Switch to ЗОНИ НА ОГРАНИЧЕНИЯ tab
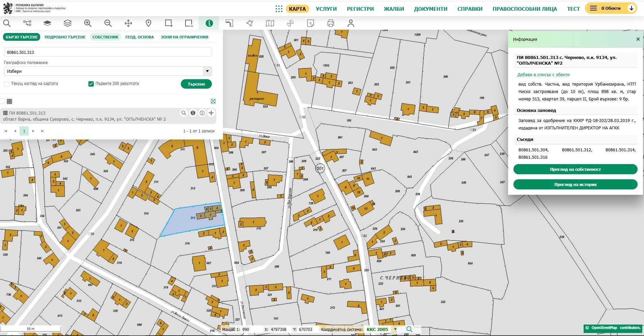644x336 pixels. pos(185,37)
